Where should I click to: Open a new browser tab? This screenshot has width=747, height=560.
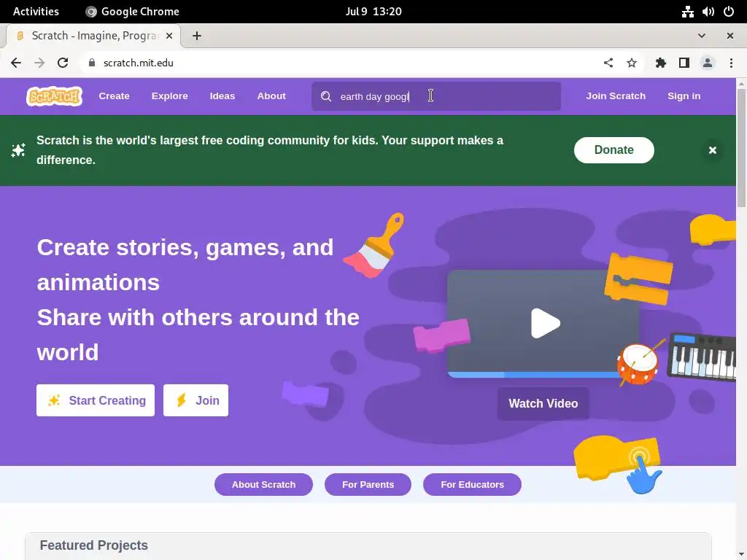click(197, 36)
